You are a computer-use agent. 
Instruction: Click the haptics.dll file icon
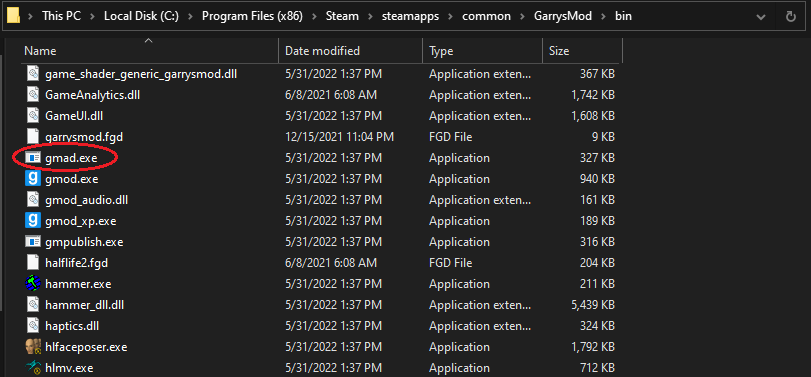tap(33, 326)
